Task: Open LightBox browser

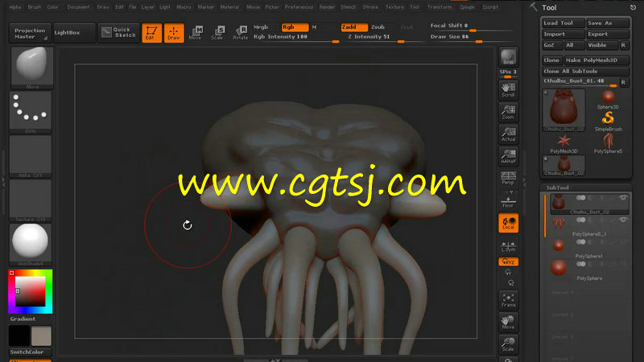Action: 74,33
